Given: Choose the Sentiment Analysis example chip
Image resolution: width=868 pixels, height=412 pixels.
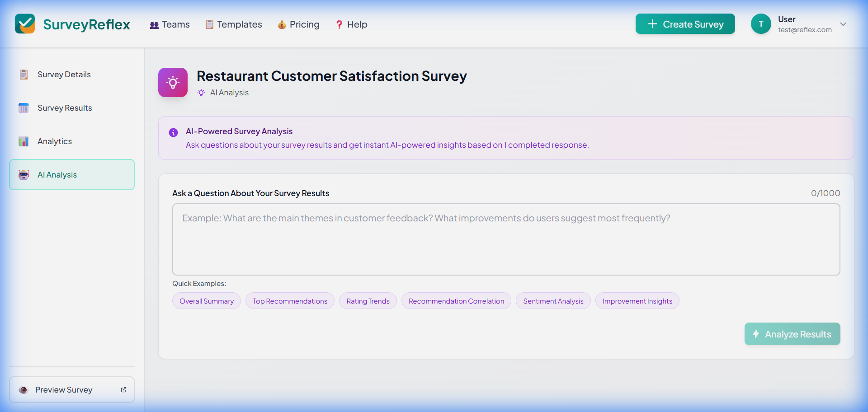Looking at the screenshot, I should point(553,300).
